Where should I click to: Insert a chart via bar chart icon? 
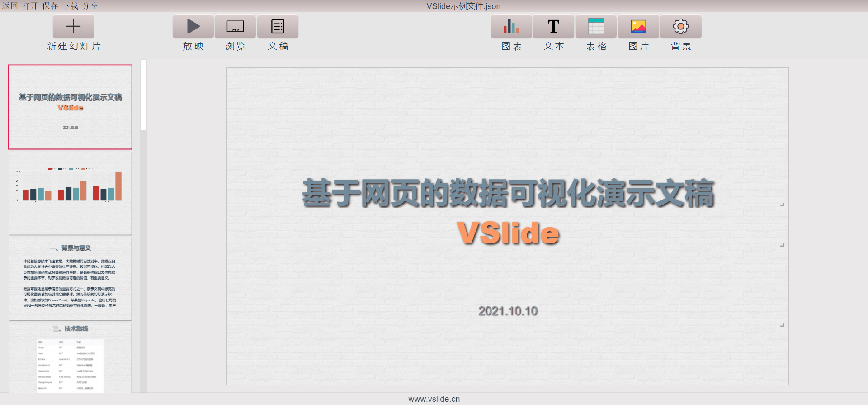(511, 27)
